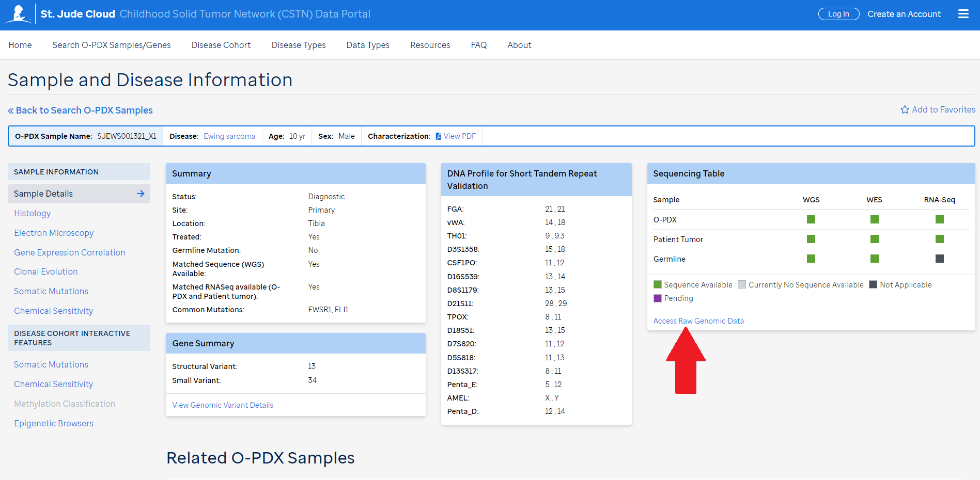Open Somatic Mutations under Sample Information
The image size is (980, 480).
(x=51, y=291)
